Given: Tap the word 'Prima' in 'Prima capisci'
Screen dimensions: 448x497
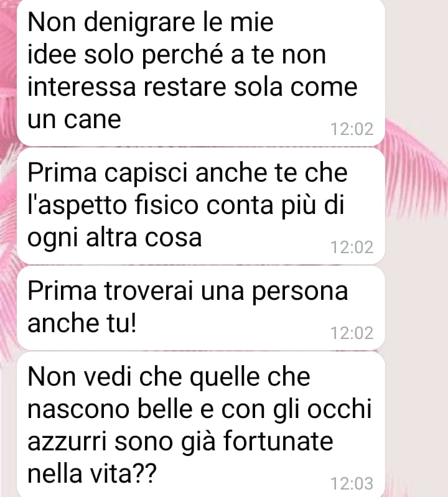Looking at the screenshot, I should pyautogui.click(x=62, y=172).
